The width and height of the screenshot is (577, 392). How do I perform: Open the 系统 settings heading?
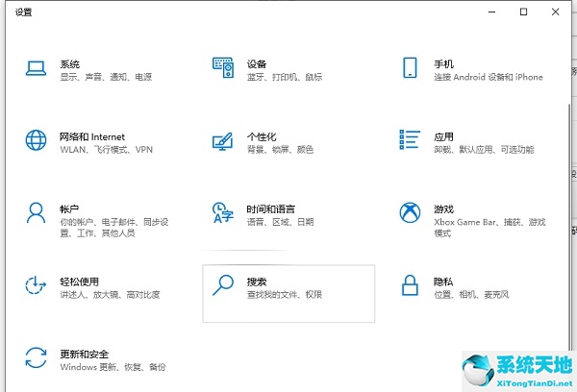(70, 64)
